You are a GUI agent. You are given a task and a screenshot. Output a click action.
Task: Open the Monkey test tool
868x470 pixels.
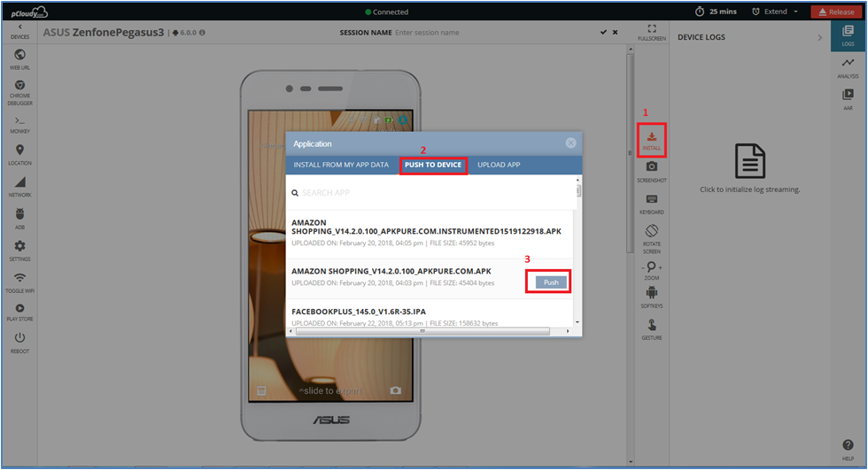tap(19, 125)
